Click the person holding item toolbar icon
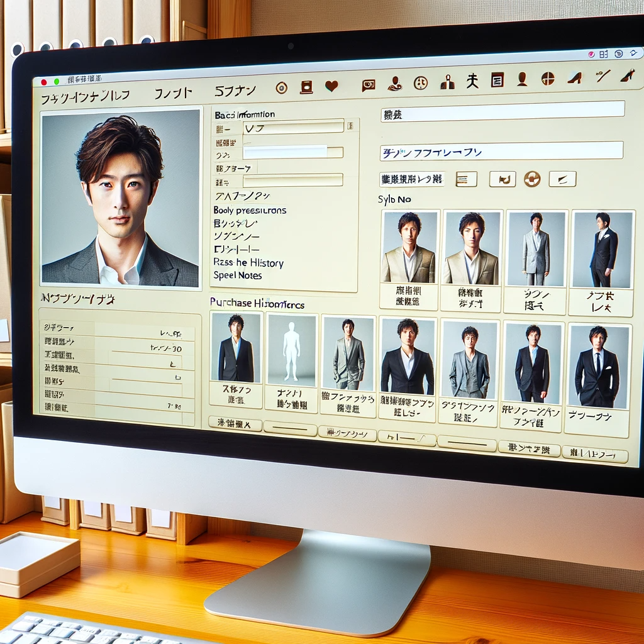 pos(395,84)
